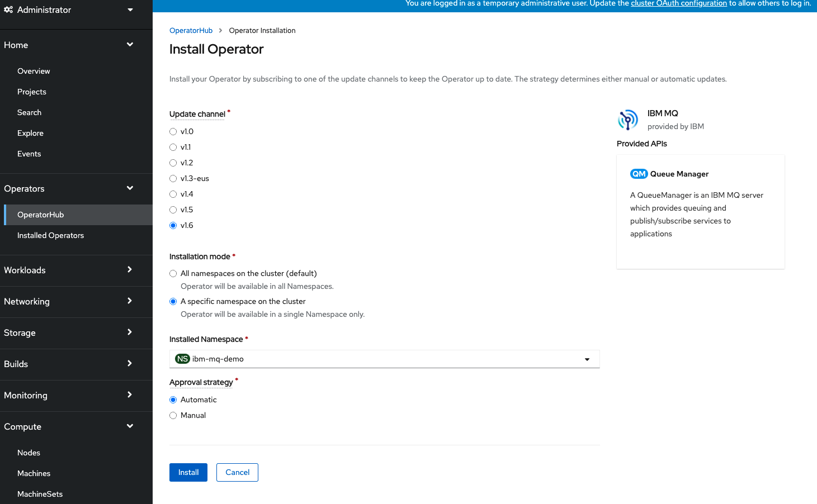Collapse the Operators navigation section
Viewport: 817px width, 504px height.
click(76, 189)
